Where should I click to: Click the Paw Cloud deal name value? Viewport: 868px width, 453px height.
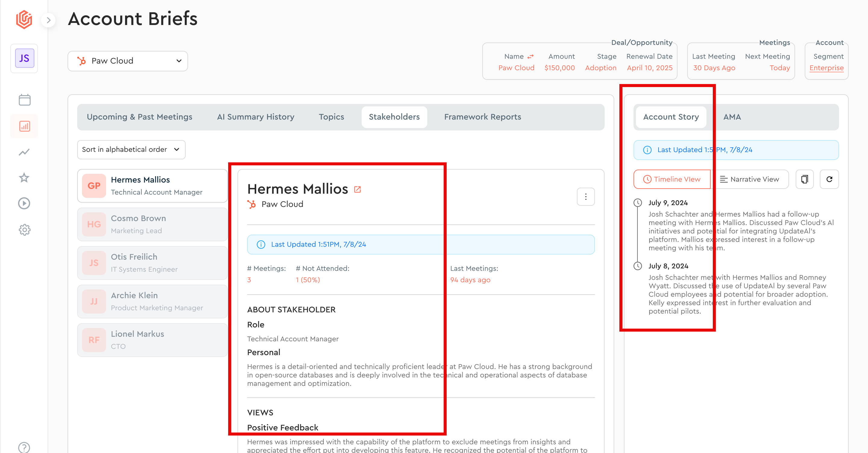(x=516, y=68)
